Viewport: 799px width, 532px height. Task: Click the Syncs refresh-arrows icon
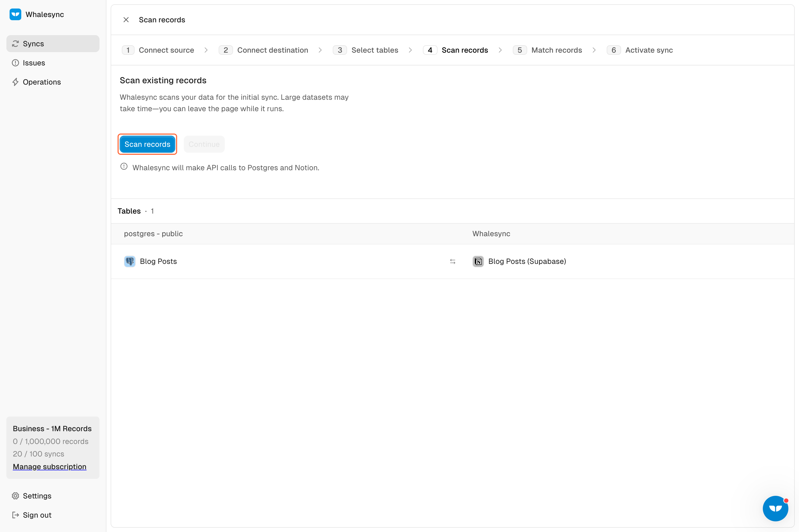[x=15, y=44]
